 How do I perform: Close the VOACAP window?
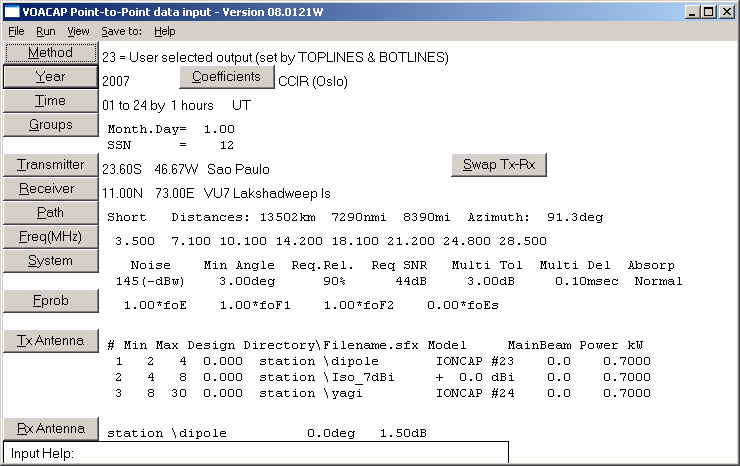726,11
